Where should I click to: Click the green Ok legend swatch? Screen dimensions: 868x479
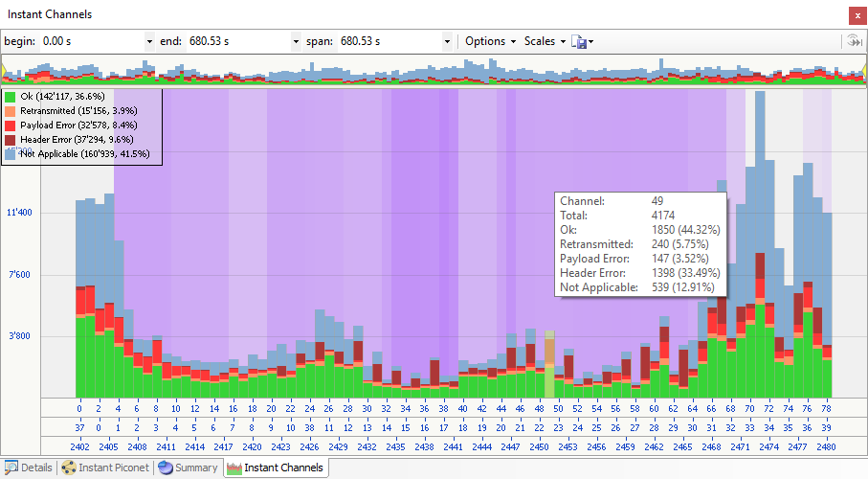[11, 97]
